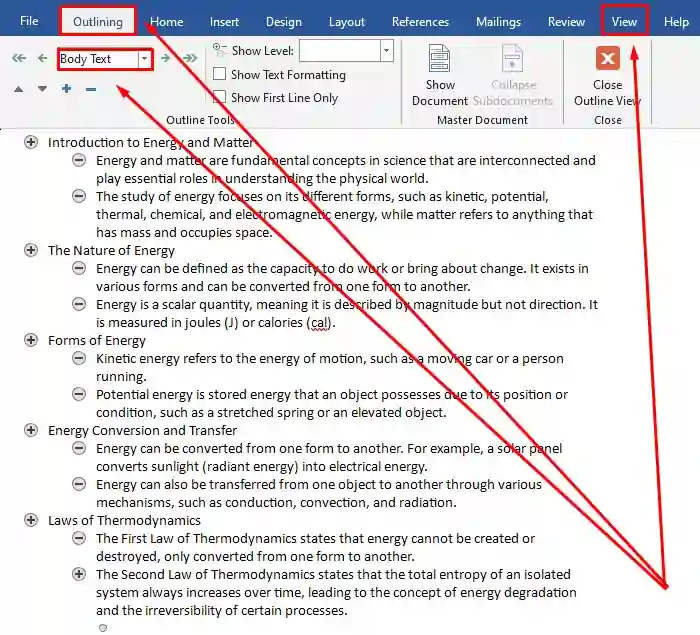Click inside the Show Level box

click(x=340, y=50)
